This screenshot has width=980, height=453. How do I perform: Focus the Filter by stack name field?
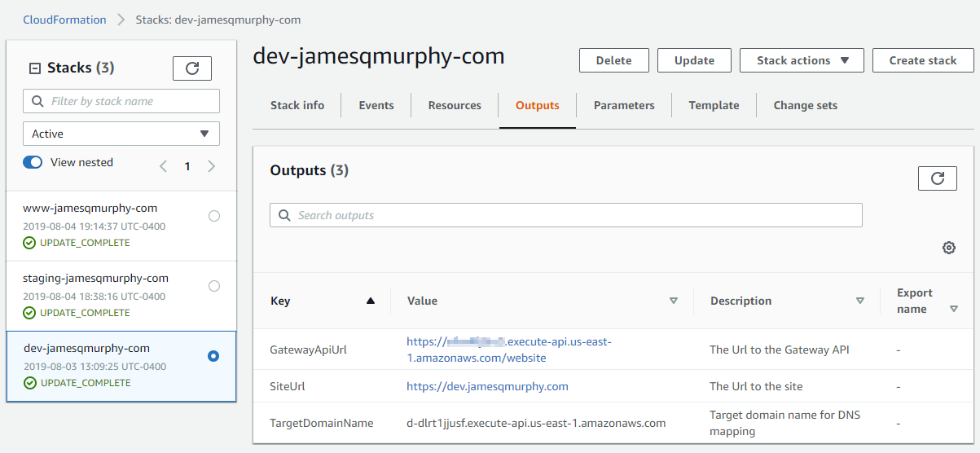pyautogui.click(x=121, y=101)
